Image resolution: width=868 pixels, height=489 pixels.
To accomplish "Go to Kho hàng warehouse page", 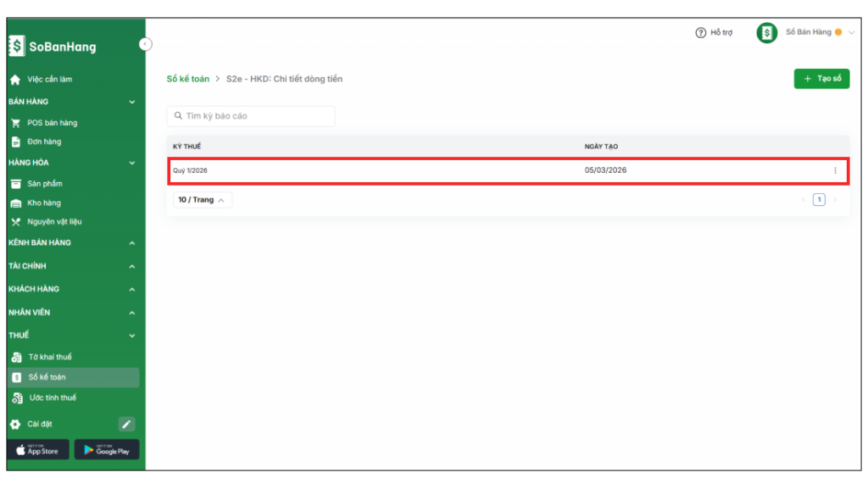I will point(44,203).
